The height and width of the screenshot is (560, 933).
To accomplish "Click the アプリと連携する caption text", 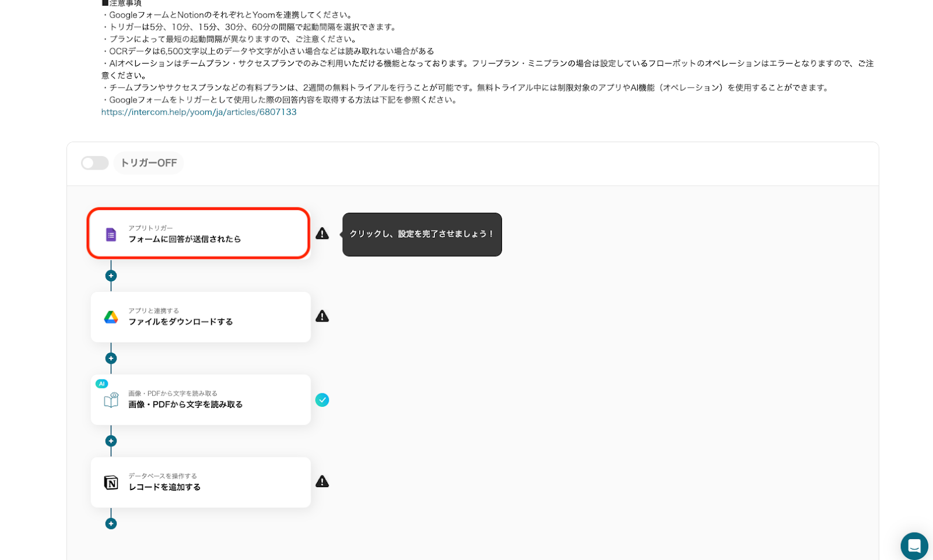I will tap(154, 311).
